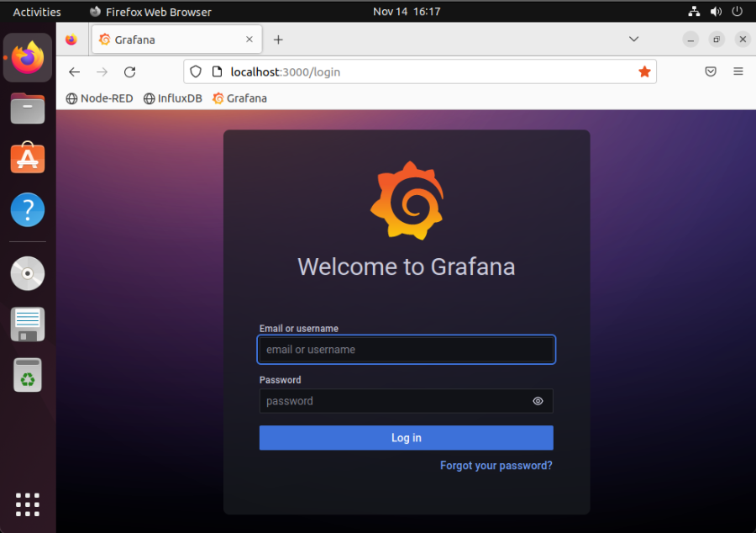Open the tracking protection shield icon
Viewport: 756px width, 533px height.
click(195, 71)
